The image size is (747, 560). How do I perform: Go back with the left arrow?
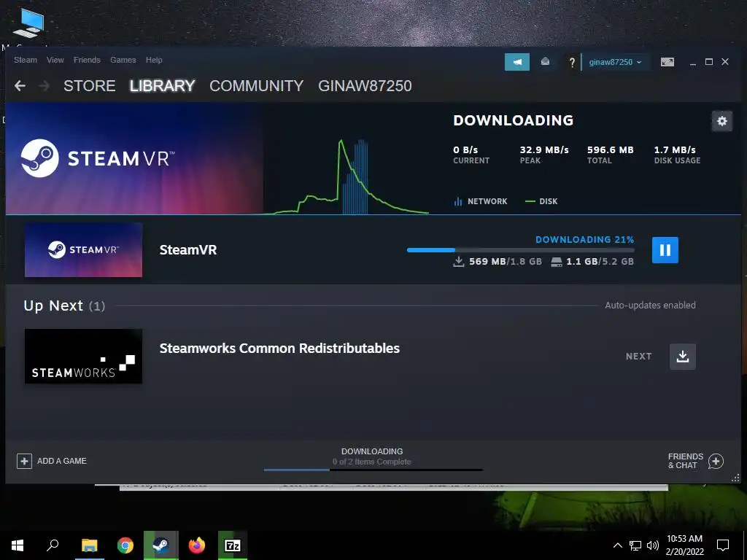20,86
